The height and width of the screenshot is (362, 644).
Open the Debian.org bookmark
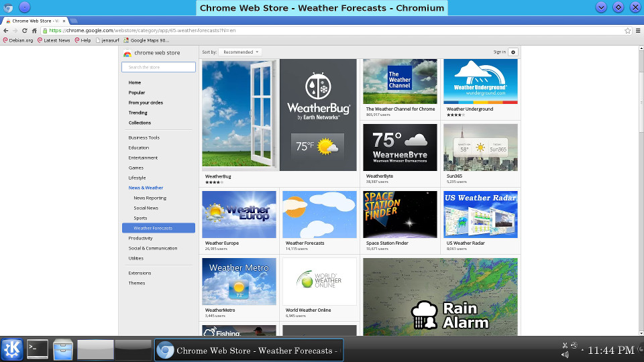pyautogui.click(x=18, y=40)
